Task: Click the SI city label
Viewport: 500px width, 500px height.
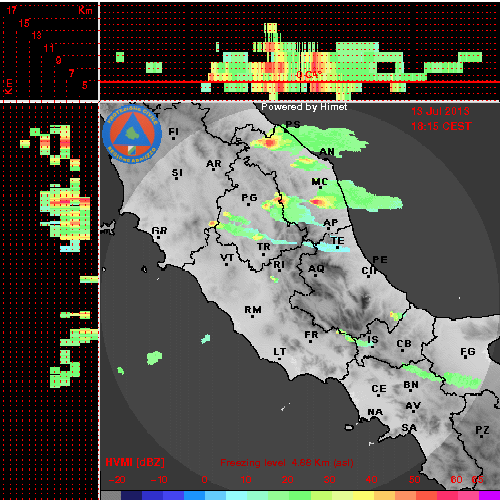Action: click(177, 173)
